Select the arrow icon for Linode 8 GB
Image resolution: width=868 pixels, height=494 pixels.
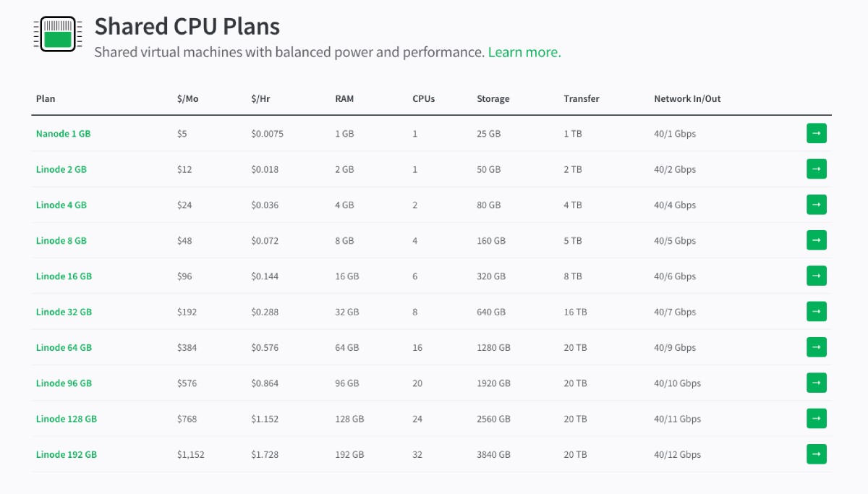(x=816, y=240)
